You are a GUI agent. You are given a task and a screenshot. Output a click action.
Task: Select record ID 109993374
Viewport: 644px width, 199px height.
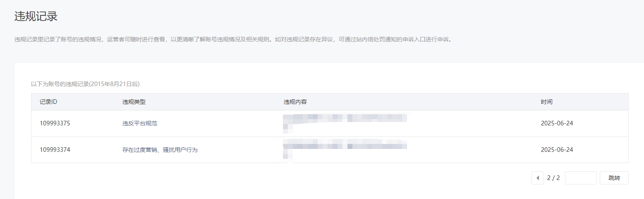[x=55, y=150]
